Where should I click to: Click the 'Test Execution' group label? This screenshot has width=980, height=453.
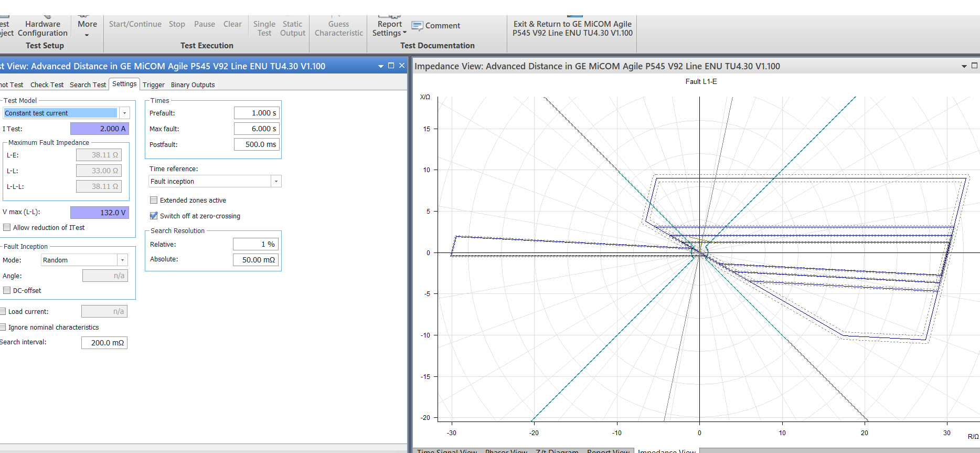207,46
